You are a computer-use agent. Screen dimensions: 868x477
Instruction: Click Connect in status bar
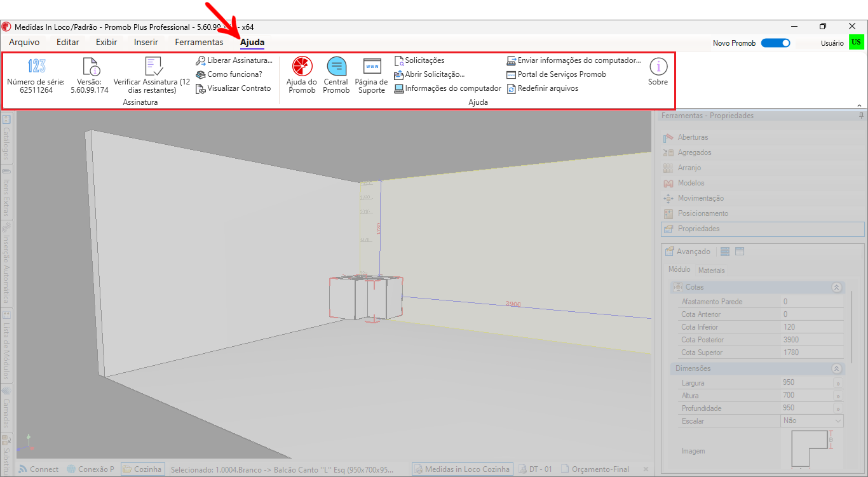pyautogui.click(x=38, y=469)
